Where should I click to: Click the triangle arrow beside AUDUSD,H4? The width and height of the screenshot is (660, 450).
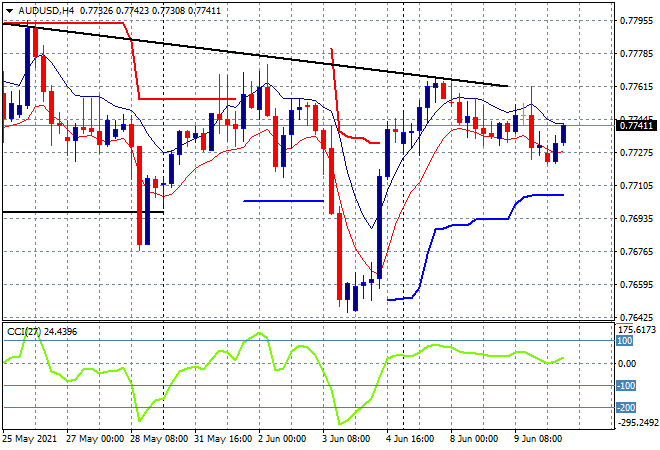pyautogui.click(x=9, y=11)
